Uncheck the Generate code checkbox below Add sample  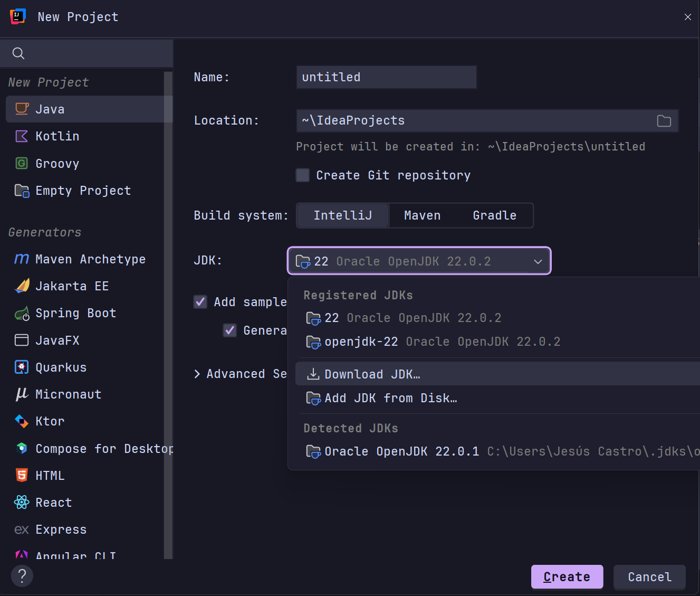(230, 330)
